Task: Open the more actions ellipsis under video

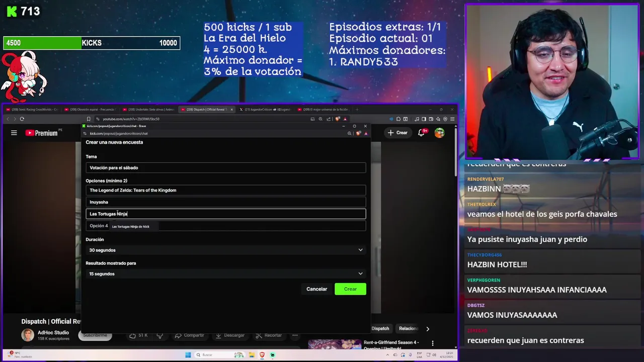Action: point(295,335)
